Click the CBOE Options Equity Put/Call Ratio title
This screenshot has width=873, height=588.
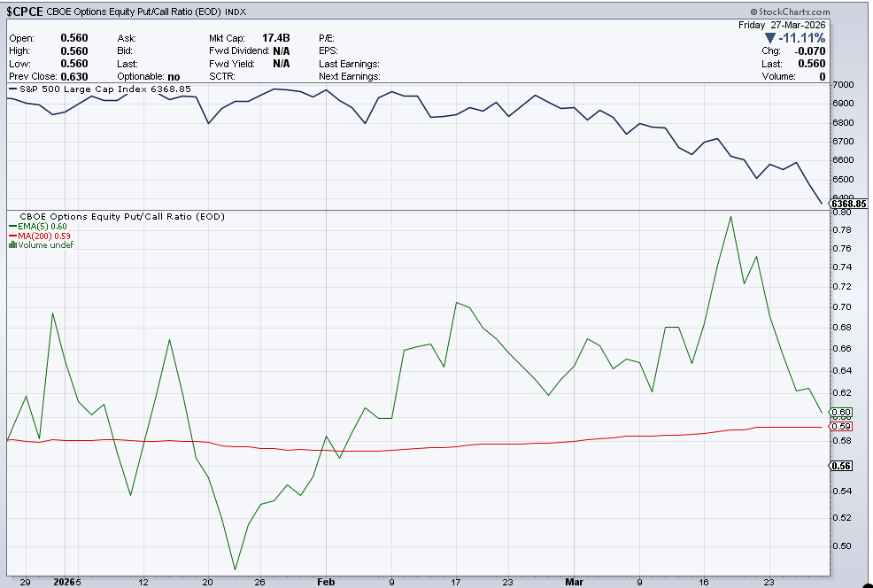tap(134, 12)
